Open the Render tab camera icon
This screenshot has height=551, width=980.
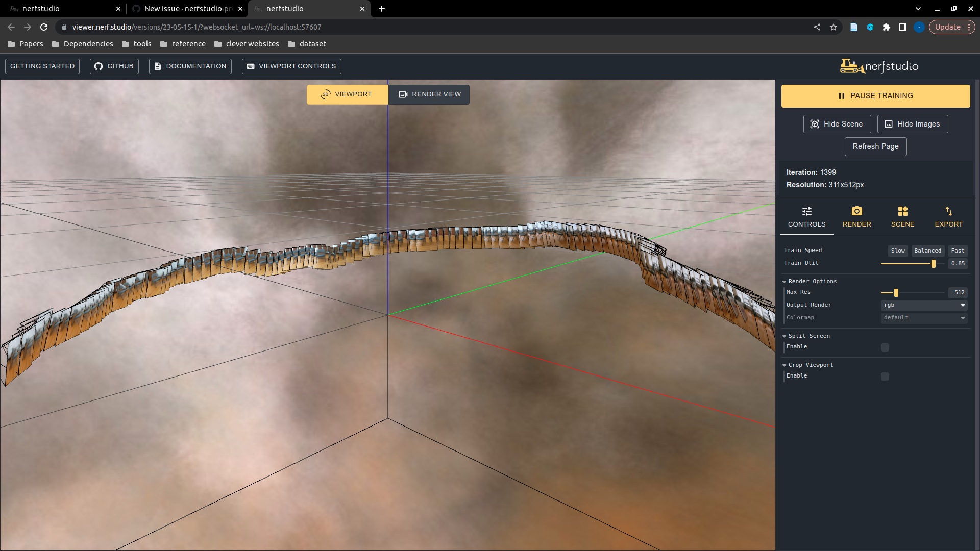click(x=856, y=211)
